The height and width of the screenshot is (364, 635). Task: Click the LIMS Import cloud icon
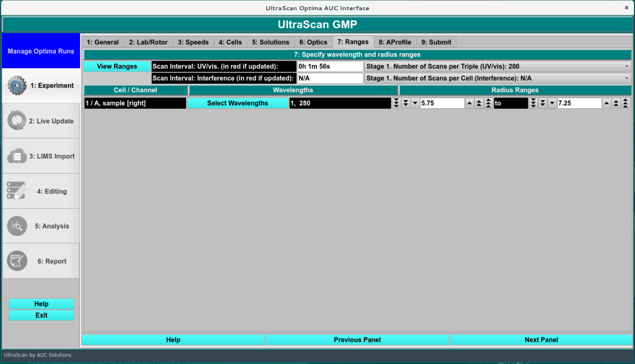17,156
